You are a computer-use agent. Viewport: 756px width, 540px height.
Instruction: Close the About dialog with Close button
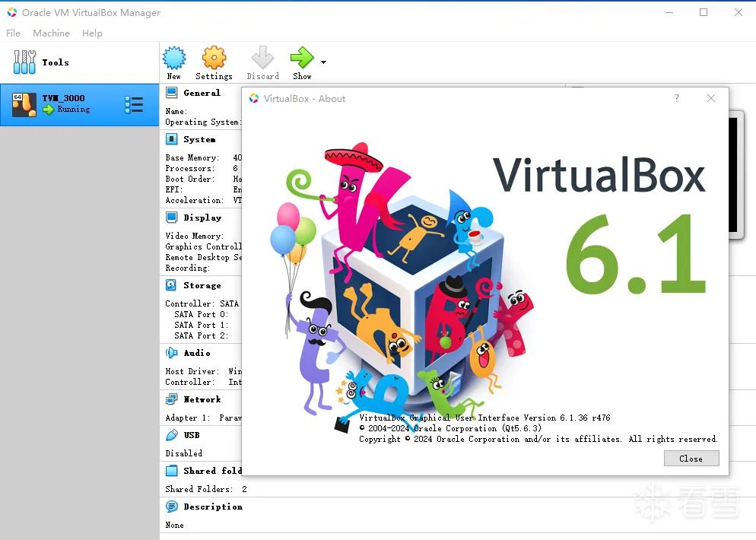[691, 459]
